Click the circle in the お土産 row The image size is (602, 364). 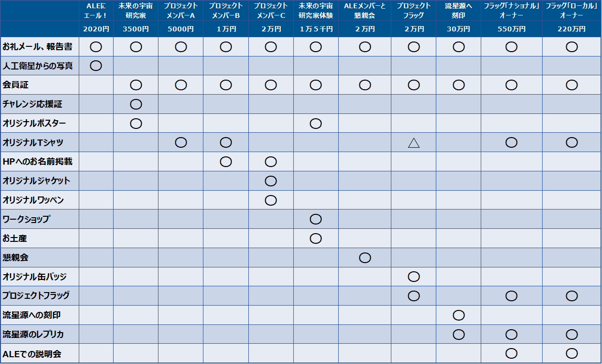(x=315, y=238)
